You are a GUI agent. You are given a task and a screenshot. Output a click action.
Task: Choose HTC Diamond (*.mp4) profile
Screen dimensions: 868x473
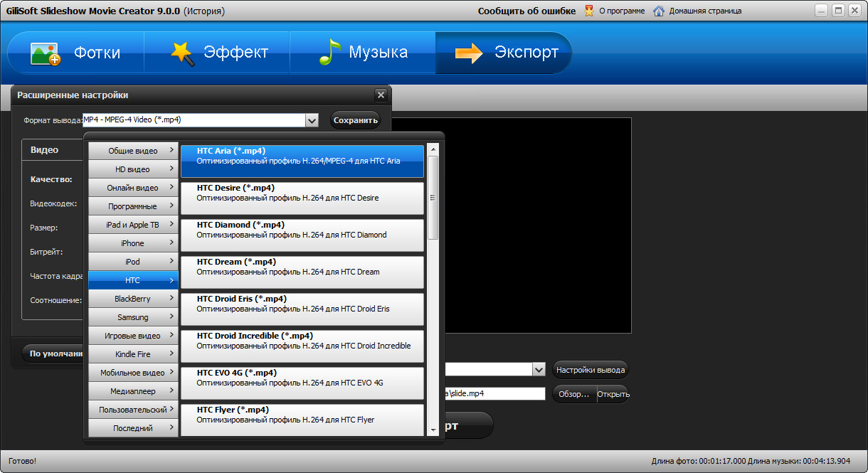(x=302, y=235)
